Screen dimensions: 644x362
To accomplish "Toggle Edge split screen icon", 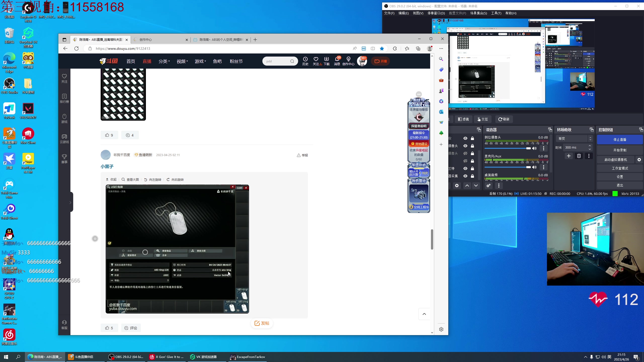I will click(x=373, y=49).
